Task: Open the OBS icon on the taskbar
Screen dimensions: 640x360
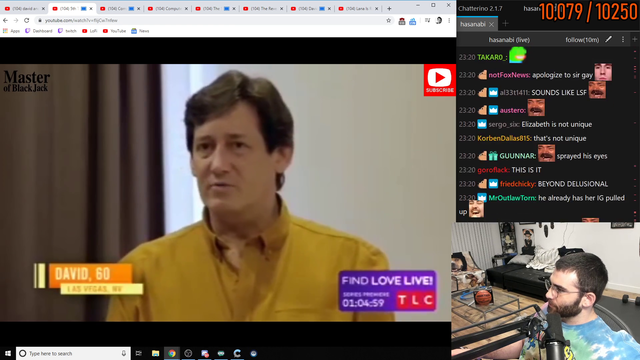Action: 188,353
